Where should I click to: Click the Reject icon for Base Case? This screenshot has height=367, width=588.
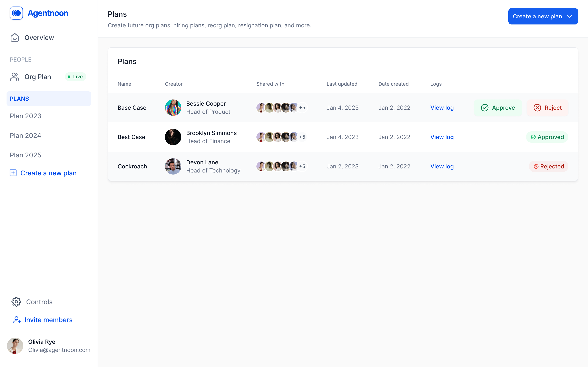tap(537, 107)
